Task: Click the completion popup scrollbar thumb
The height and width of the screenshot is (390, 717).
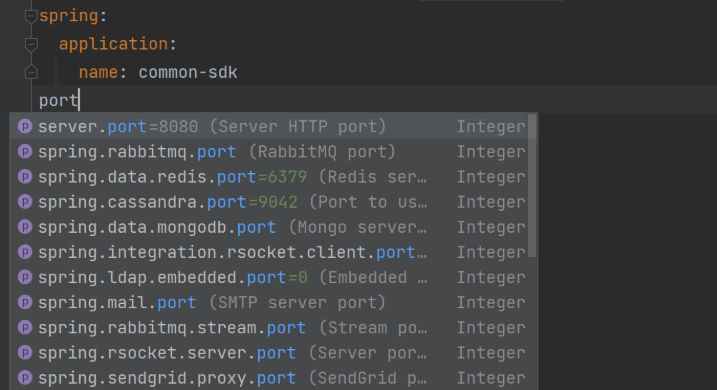Action: pyautogui.click(x=532, y=186)
